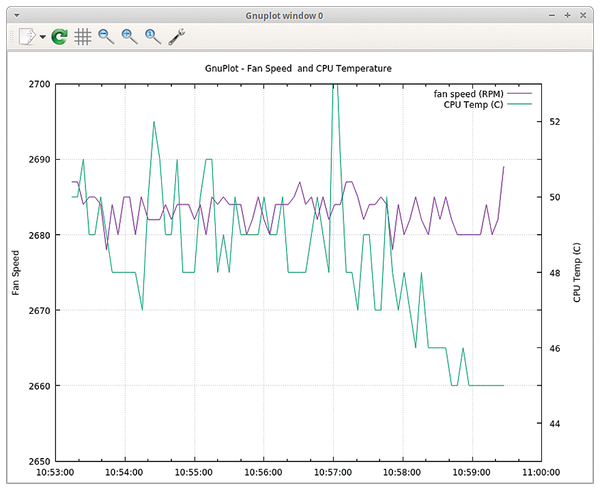Click the 50 right-axis tick label
600x490 pixels.
pyautogui.click(x=554, y=197)
